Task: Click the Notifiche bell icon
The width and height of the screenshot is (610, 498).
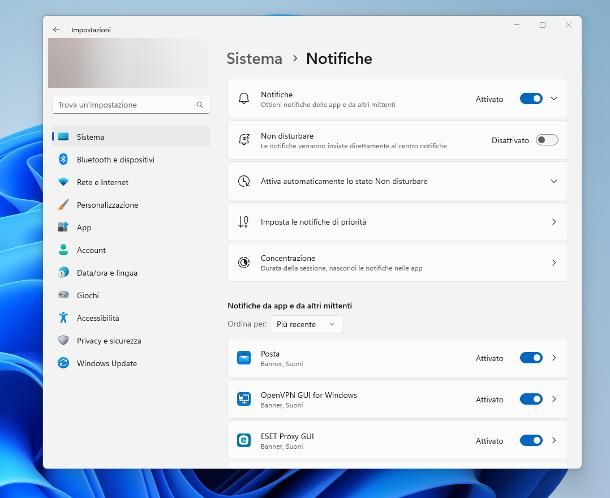Action: point(244,99)
